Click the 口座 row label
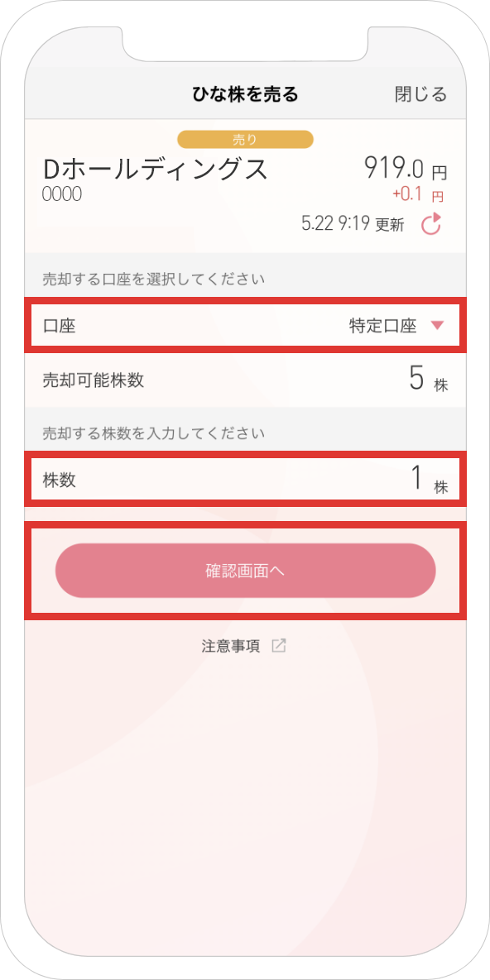490x980 pixels. [x=59, y=326]
